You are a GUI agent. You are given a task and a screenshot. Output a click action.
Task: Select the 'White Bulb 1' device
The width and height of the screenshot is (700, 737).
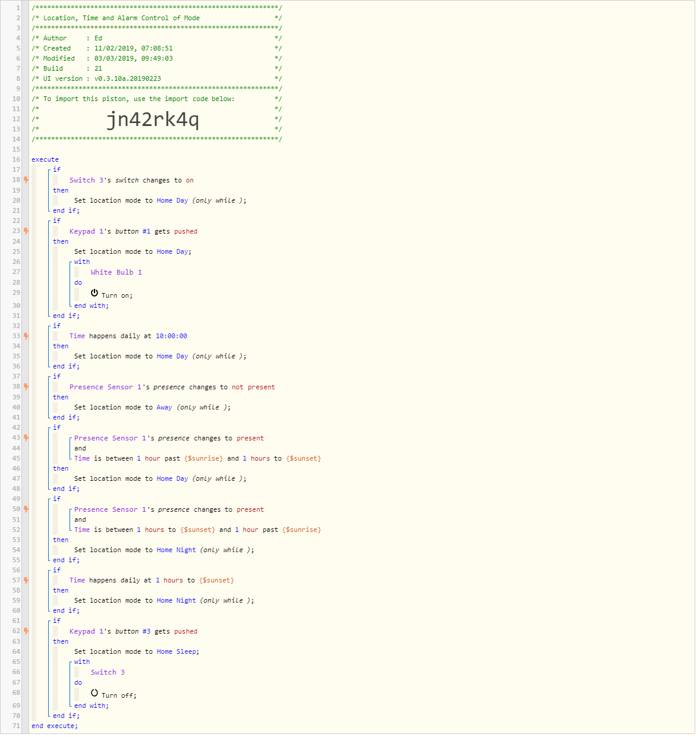[x=116, y=272]
